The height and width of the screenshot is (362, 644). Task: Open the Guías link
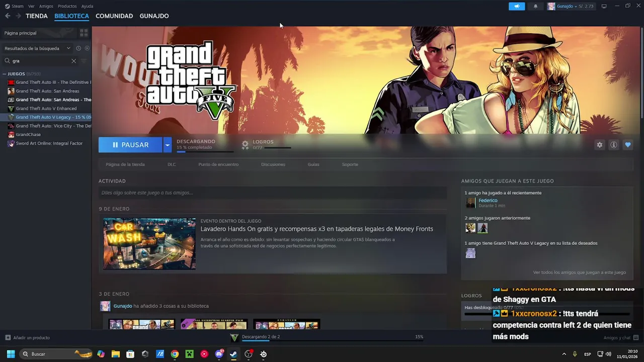313,164
